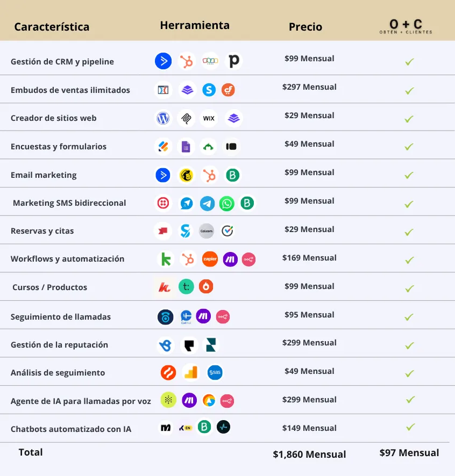Open the Zapier icon in workflows row

pyautogui.click(x=210, y=259)
